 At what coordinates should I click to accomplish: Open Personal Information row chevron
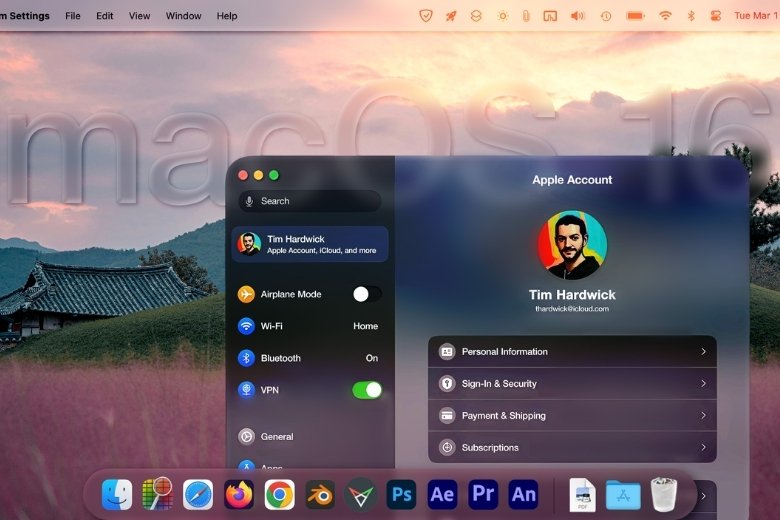click(703, 351)
